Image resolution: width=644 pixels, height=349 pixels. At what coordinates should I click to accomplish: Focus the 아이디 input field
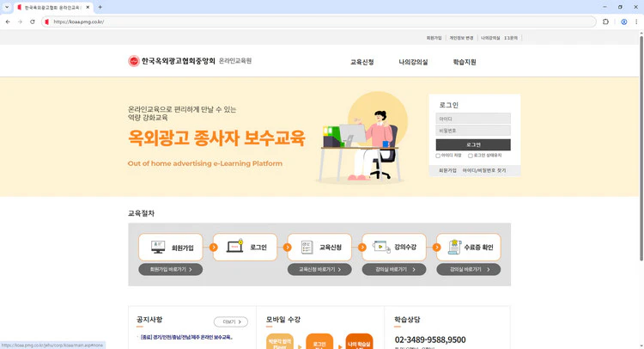(473, 119)
